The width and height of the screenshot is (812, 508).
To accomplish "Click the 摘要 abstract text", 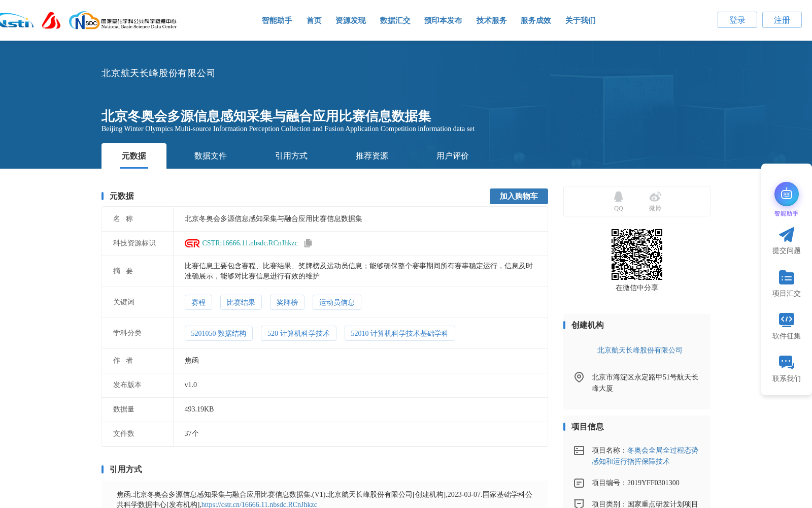I will (x=359, y=271).
